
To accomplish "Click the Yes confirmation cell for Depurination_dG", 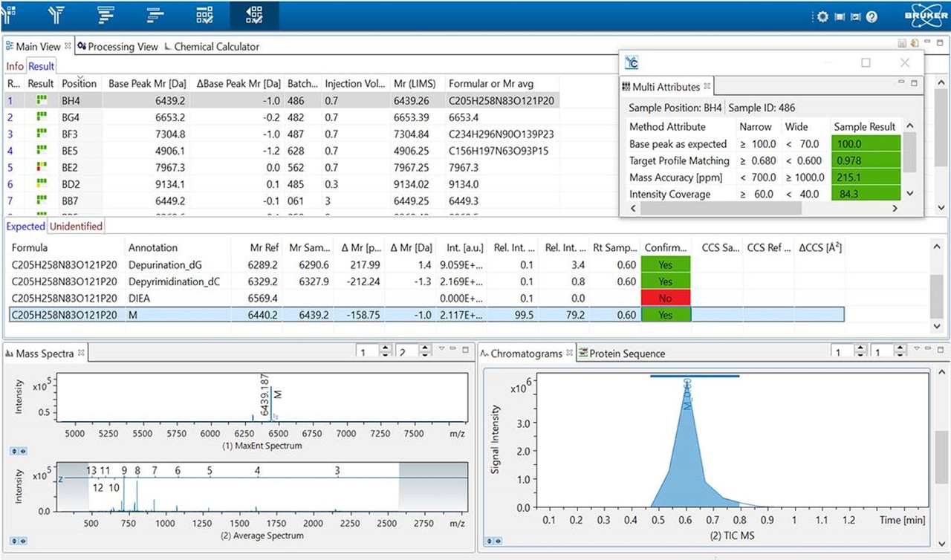I will coord(665,264).
